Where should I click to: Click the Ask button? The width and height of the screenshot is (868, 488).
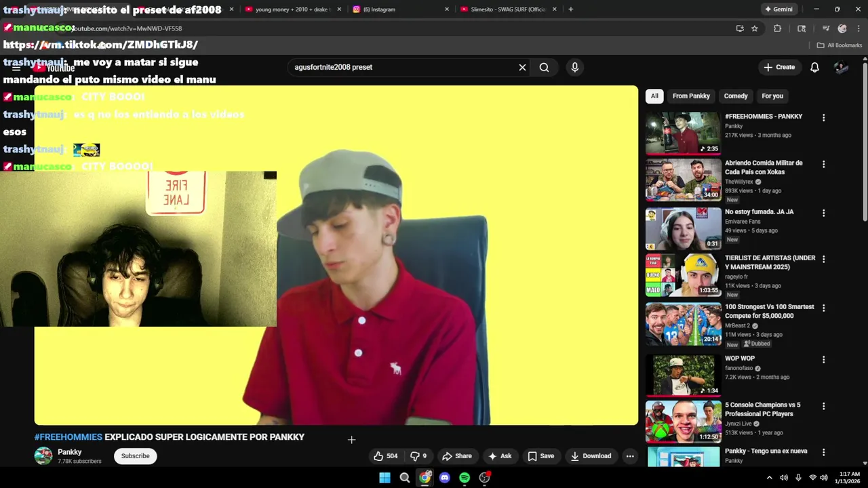pyautogui.click(x=500, y=456)
